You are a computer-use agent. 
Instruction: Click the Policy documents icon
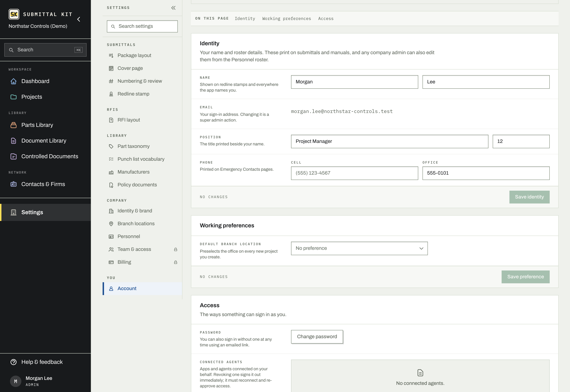(x=111, y=185)
